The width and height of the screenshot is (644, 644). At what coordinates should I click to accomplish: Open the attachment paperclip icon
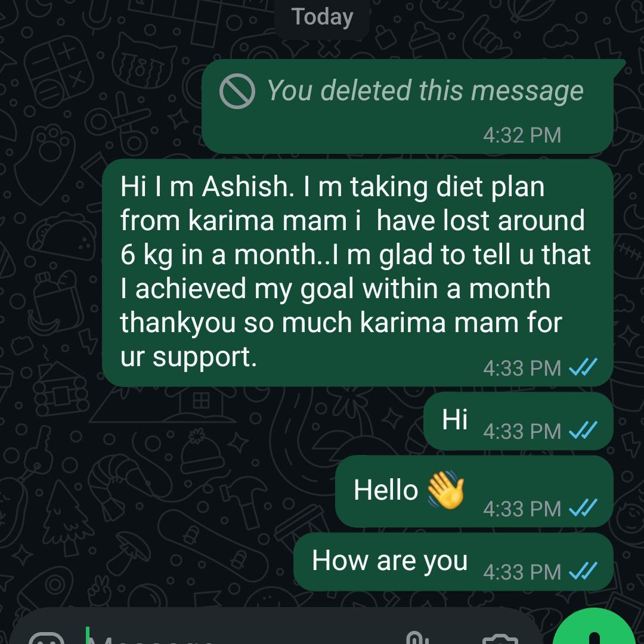(x=417, y=637)
